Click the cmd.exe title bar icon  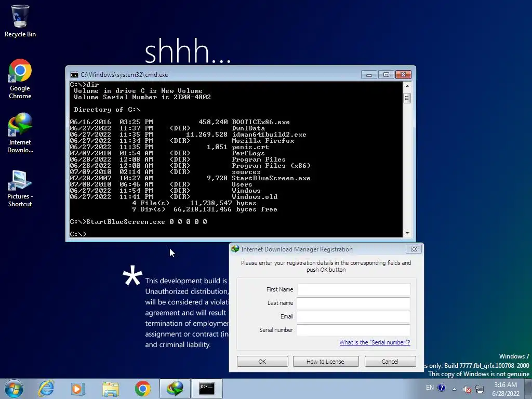74,75
